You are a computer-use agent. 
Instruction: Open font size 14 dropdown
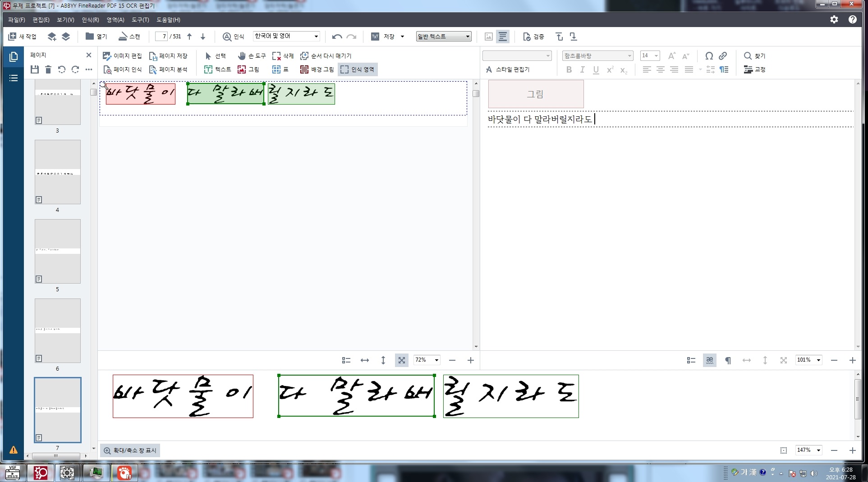(x=657, y=56)
